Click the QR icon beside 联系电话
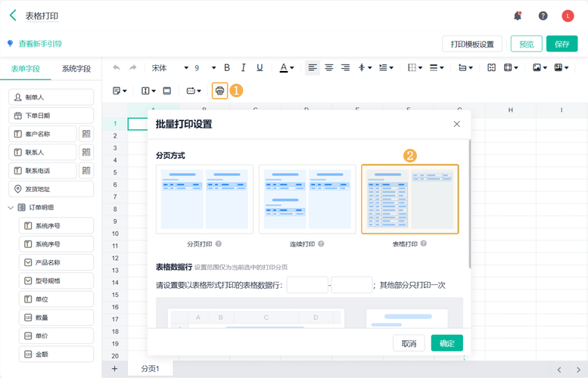This screenshot has height=378, width=588. 86,170
